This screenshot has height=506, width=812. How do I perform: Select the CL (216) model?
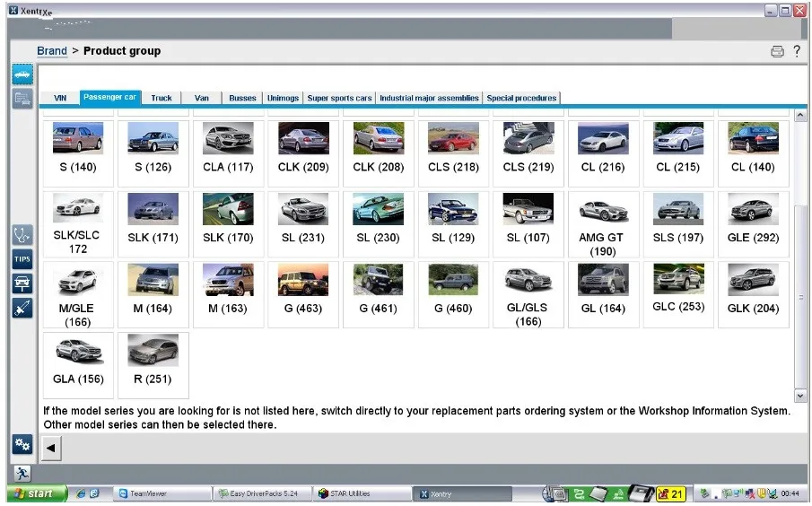(603, 153)
